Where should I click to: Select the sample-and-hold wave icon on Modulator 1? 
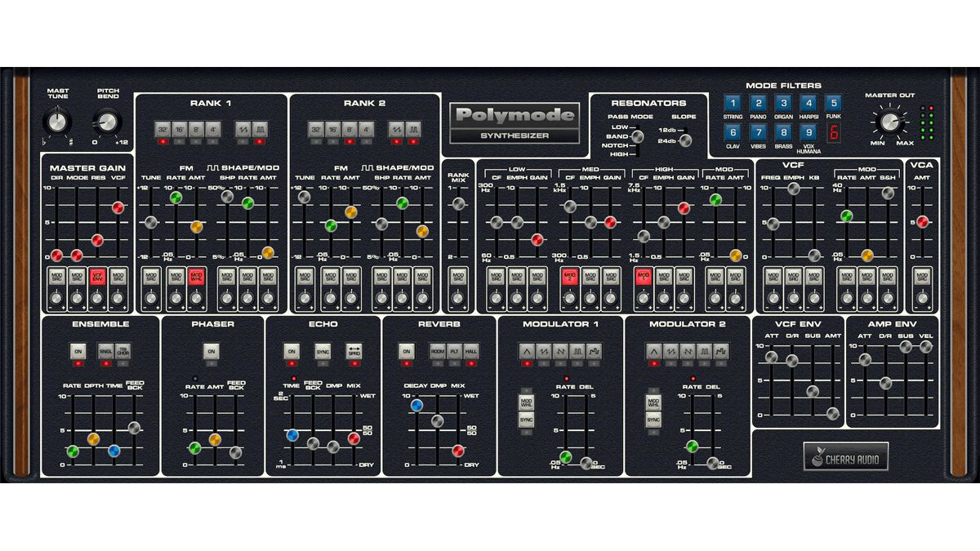point(594,351)
